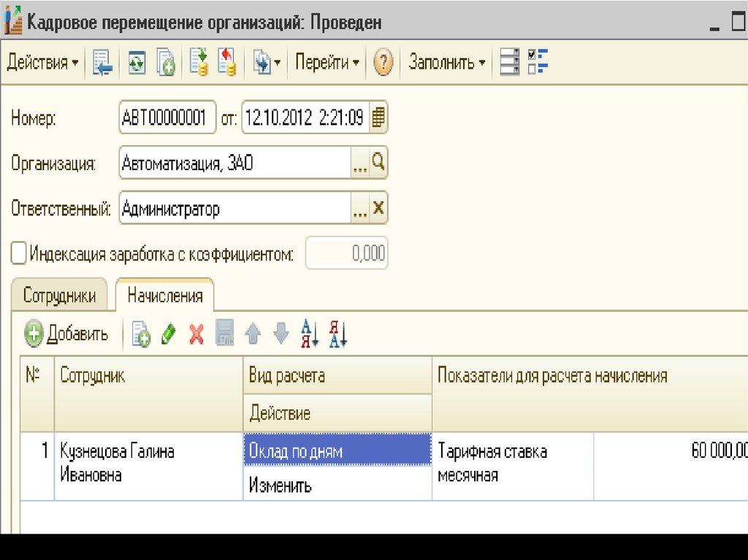Clear Ответственный field with X button

coord(378,209)
